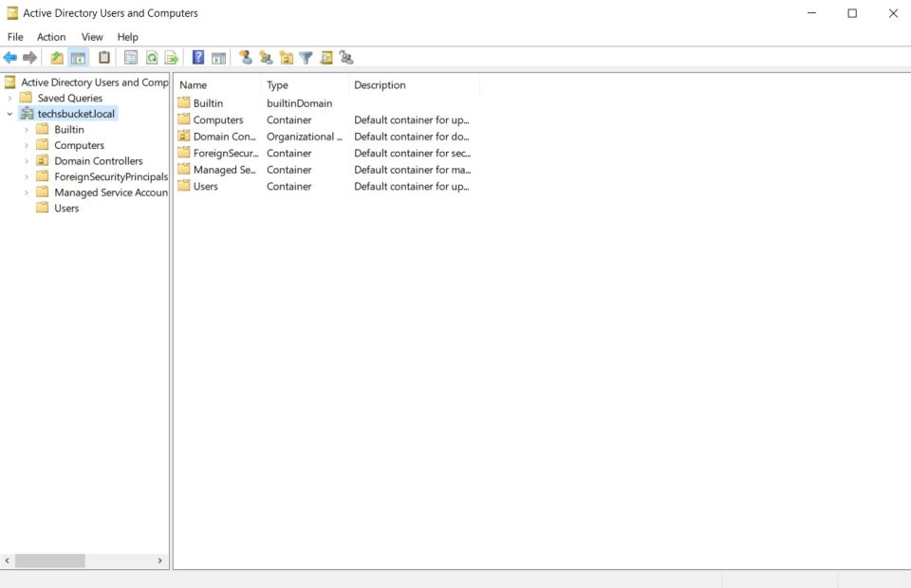Image resolution: width=911 pixels, height=588 pixels.
Task: Select Managed Service Accounts in tree
Action: (111, 193)
